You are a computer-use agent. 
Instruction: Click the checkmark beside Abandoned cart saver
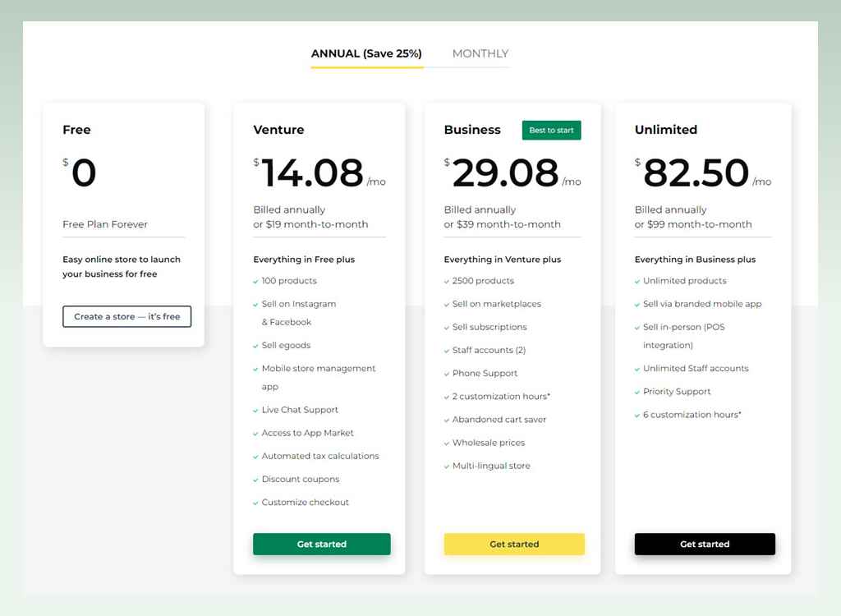click(447, 420)
